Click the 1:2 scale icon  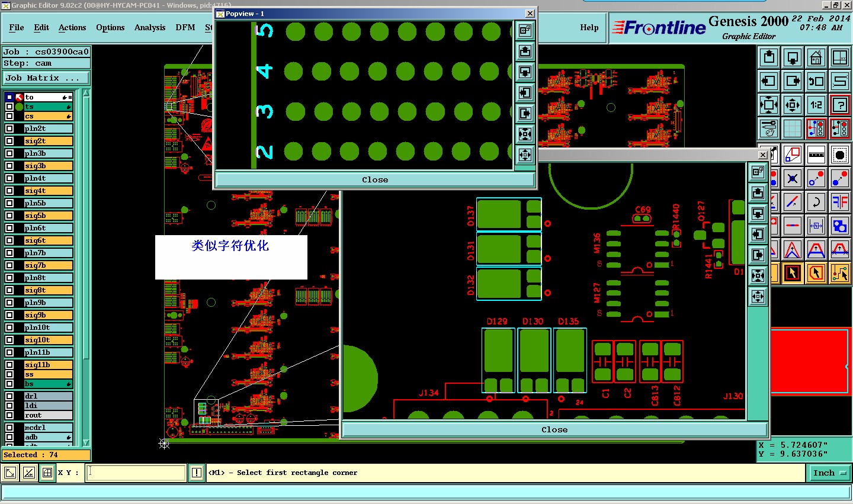coord(816,105)
